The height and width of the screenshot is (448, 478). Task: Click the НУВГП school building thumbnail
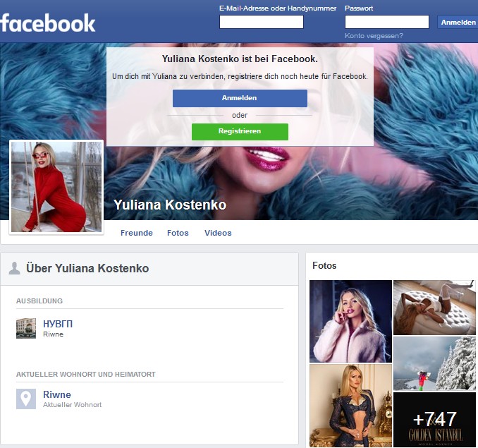26,328
